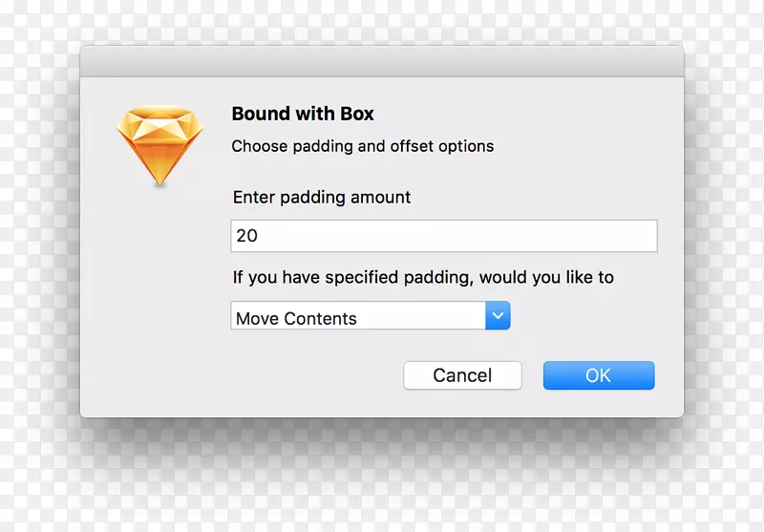764x532 pixels.
Task: Confirm the dialog with OK
Action: [599, 375]
